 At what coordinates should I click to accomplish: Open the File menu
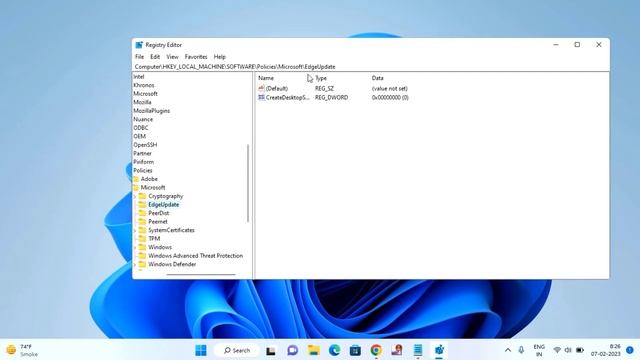(x=139, y=57)
